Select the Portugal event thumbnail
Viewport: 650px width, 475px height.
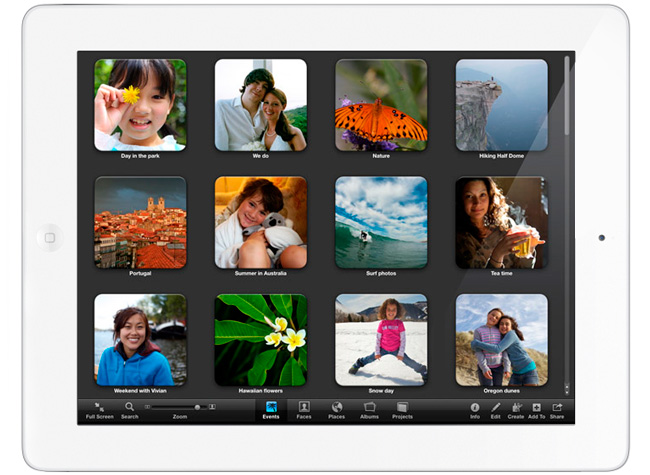click(140, 222)
